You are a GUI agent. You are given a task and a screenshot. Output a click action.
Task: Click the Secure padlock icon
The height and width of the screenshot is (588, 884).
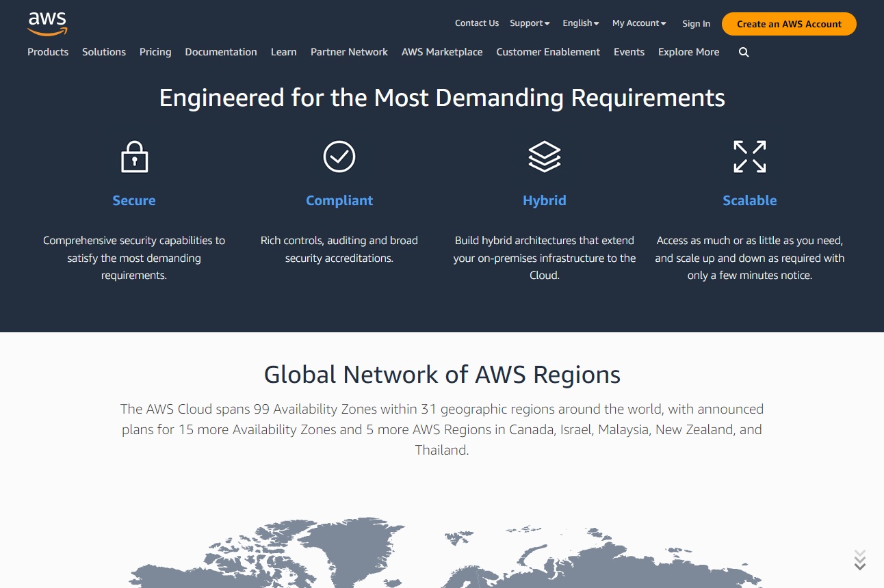134,157
